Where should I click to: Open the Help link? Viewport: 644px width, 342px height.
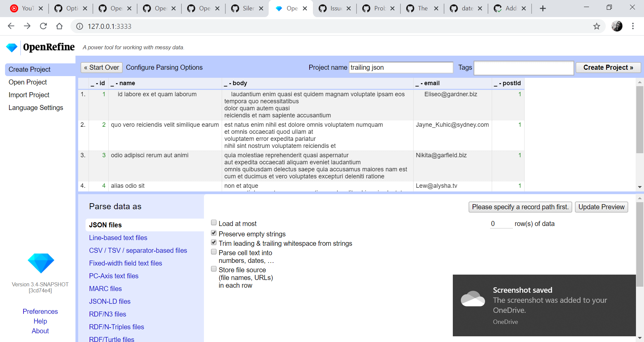pyautogui.click(x=40, y=321)
